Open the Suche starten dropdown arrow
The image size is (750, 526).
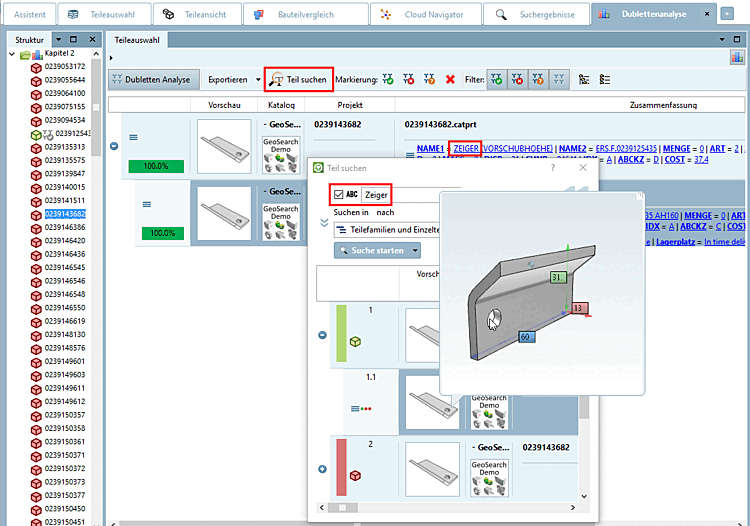tap(415, 251)
